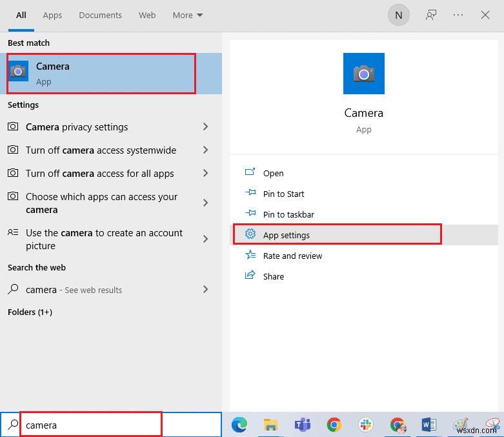Click the Folders (1+) heading
Screen dimensions: 504x437
30,312
